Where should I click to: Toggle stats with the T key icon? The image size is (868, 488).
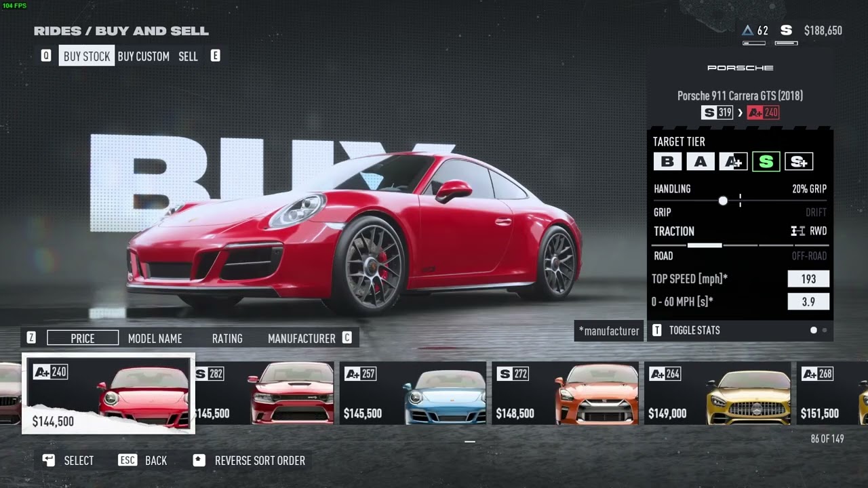click(x=656, y=330)
